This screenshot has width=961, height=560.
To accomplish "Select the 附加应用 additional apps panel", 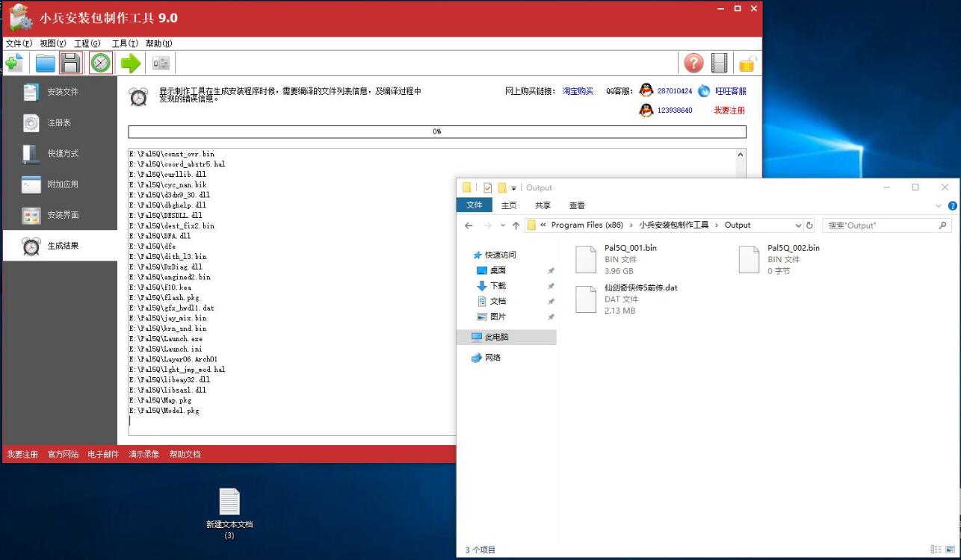I will pyautogui.click(x=64, y=184).
